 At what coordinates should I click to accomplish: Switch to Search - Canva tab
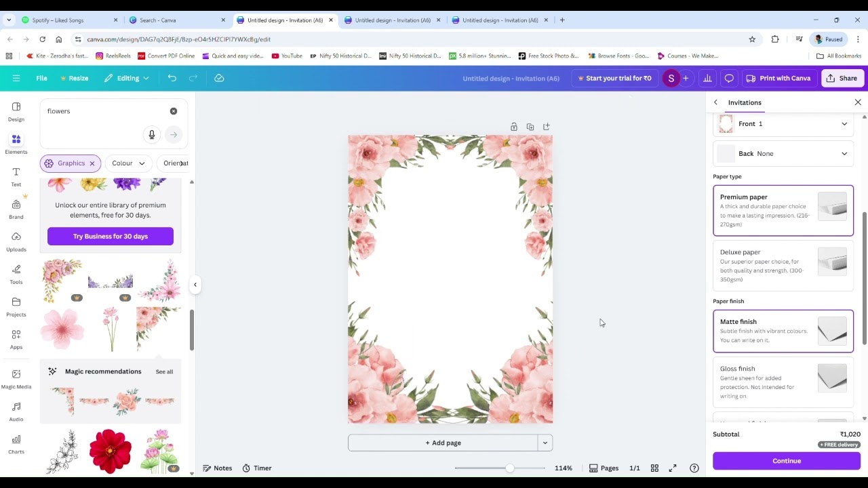(x=176, y=20)
